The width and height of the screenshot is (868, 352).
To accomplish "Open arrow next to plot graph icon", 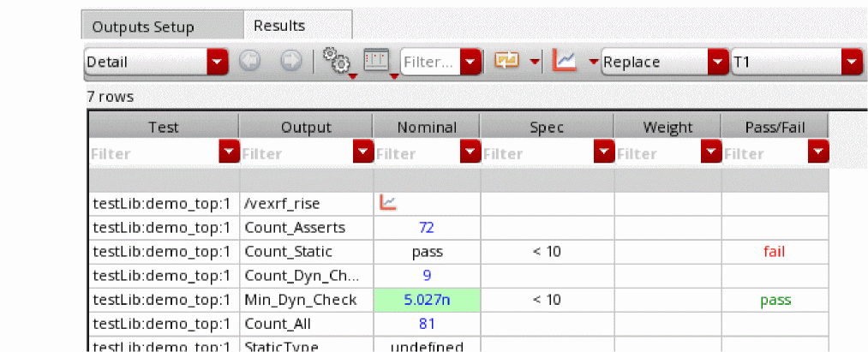I will pos(593,62).
